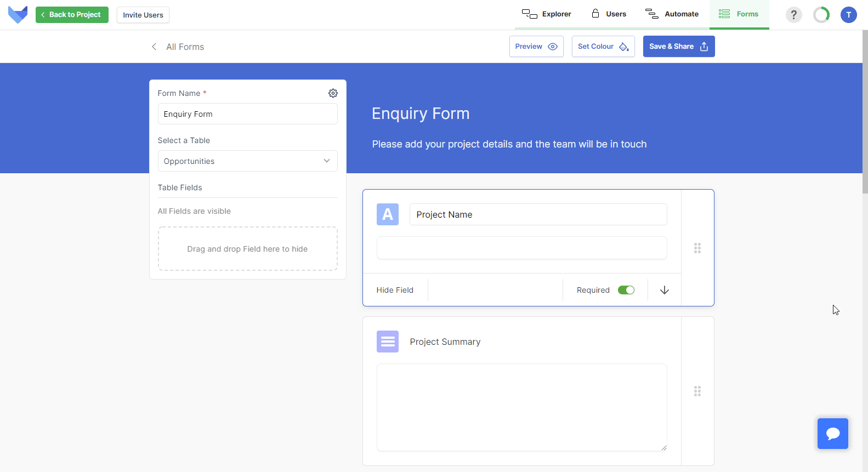Open the user avatar menu labeled T

tap(848, 15)
